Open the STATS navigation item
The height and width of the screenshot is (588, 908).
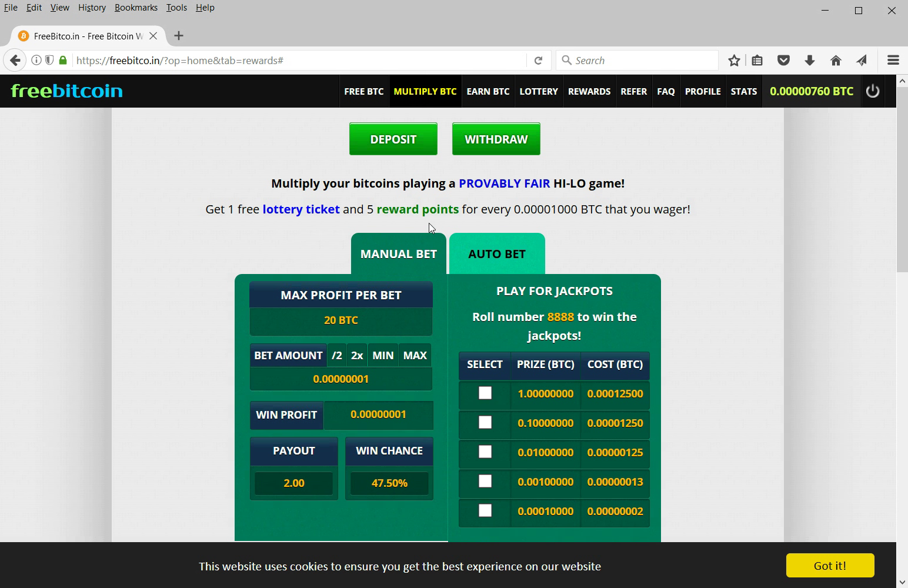[x=744, y=91]
